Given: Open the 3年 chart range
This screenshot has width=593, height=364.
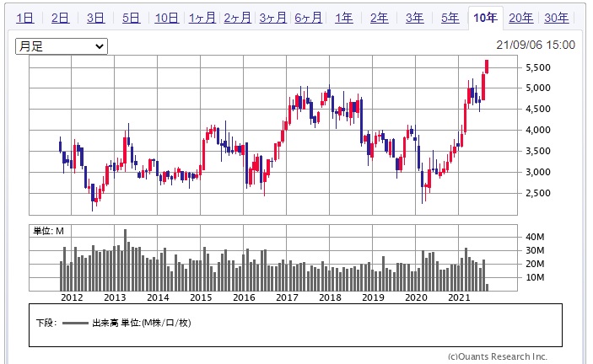Looking at the screenshot, I should click(414, 18).
